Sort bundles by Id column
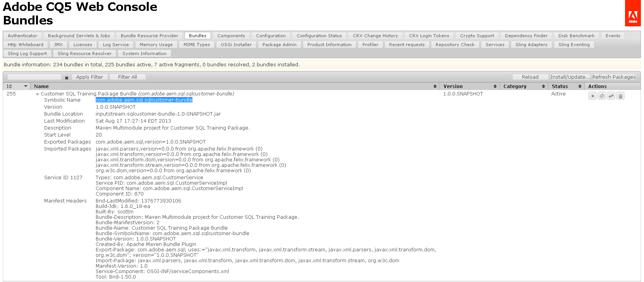 (17, 87)
